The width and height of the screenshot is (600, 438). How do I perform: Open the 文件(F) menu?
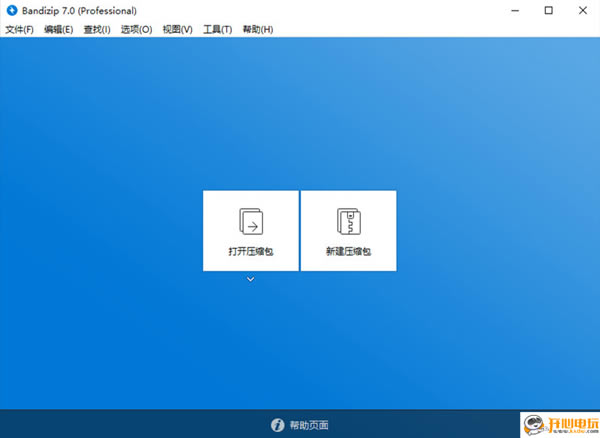point(19,29)
